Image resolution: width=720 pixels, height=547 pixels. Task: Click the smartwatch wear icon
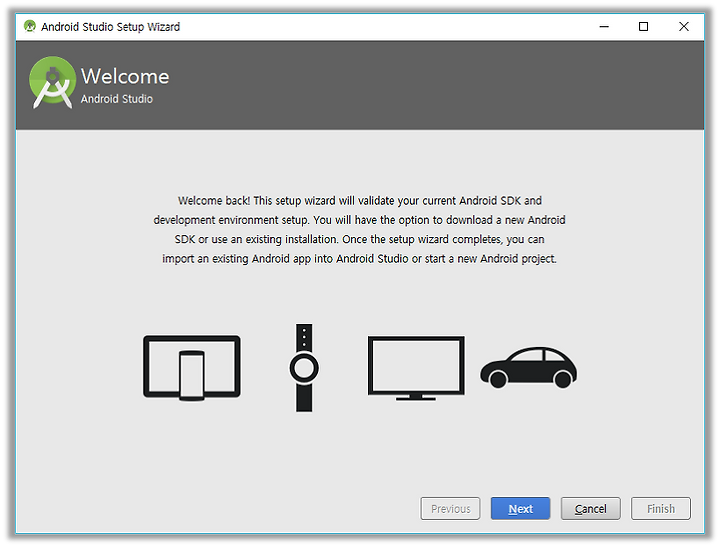(x=304, y=367)
